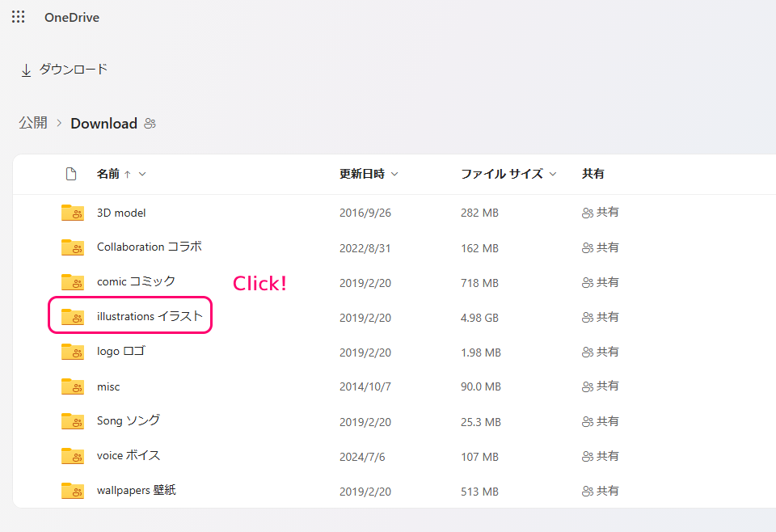The height and width of the screenshot is (532, 776).
Task: Click the illustrations イラスト folder icon
Action: 73,317
